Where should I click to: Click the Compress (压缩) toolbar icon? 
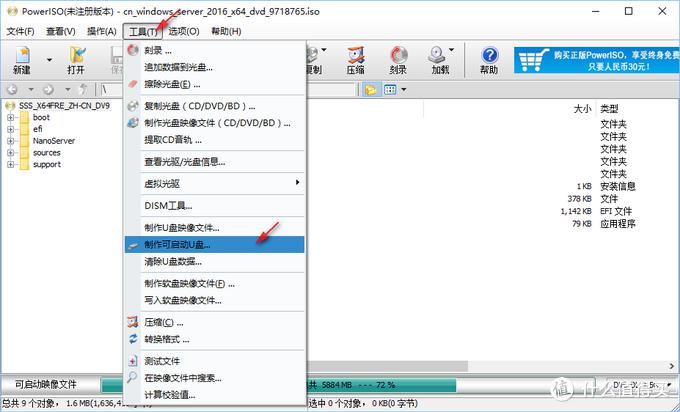pos(356,60)
